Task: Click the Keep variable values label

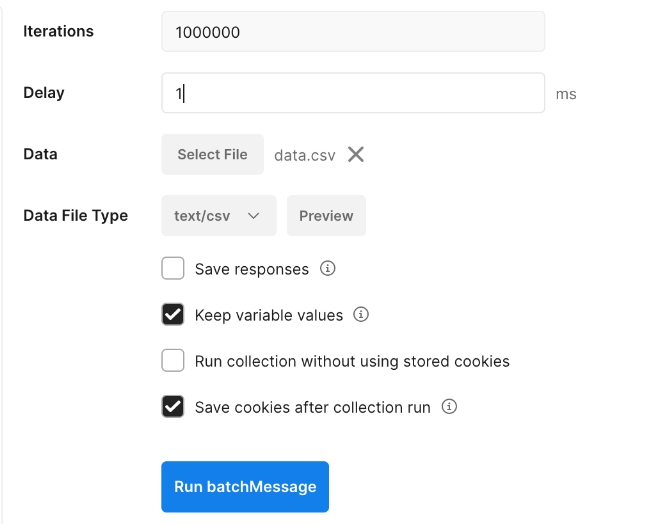Action: tap(269, 315)
